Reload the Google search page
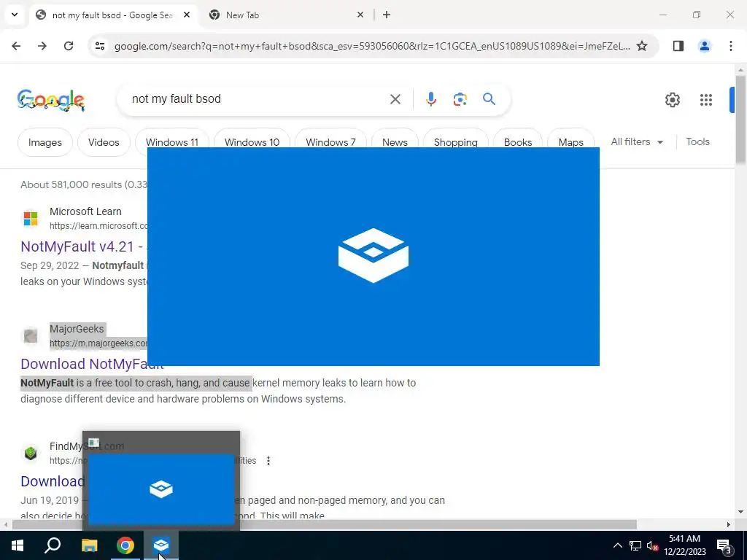 (x=69, y=46)
